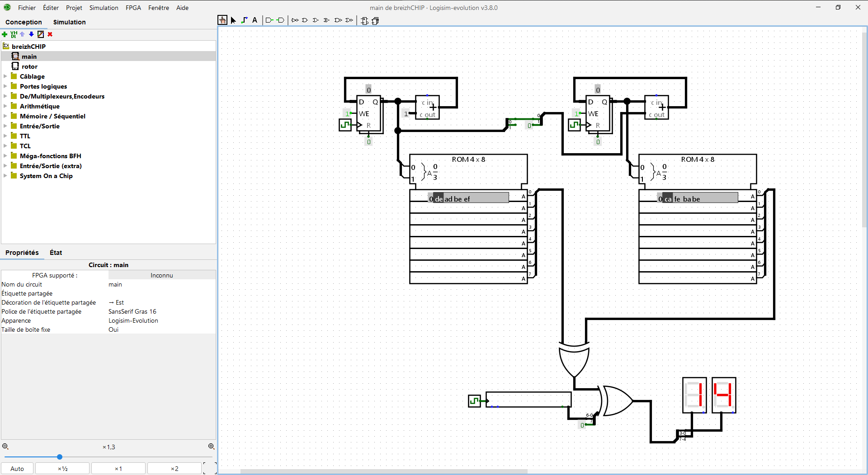Add an output pin from toolbar
868x475 pixels.
(x=281, y=20)
